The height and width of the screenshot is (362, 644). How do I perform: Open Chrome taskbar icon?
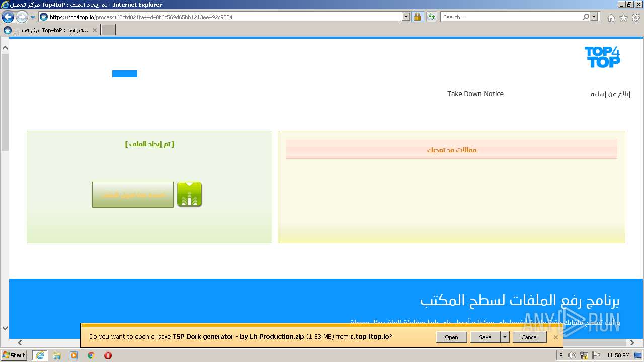click(91, 355)
